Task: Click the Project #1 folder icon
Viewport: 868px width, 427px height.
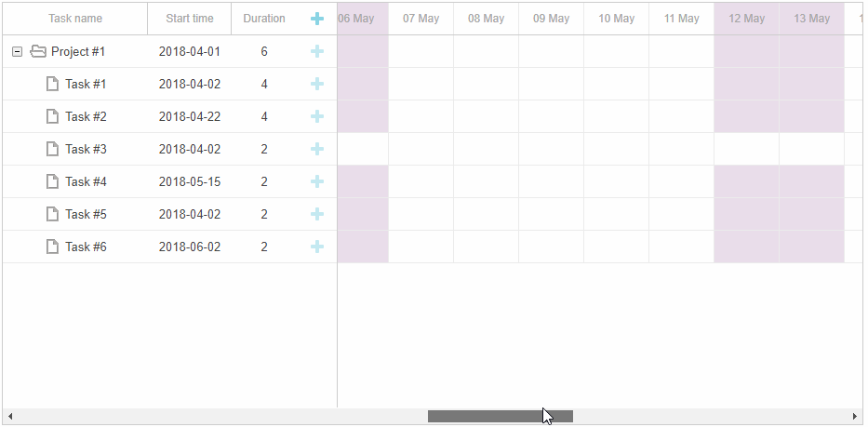Action: [37, 51]
